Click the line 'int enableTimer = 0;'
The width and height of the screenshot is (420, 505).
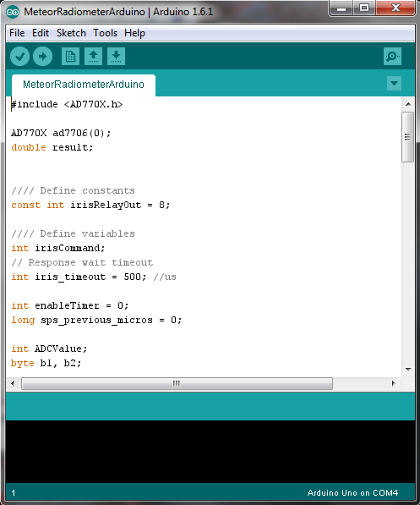click(70, 305)
